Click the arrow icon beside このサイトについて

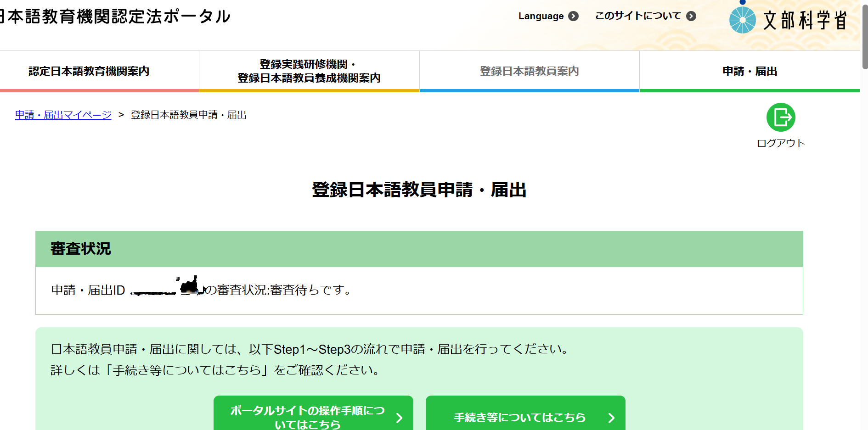click(691, 16)
